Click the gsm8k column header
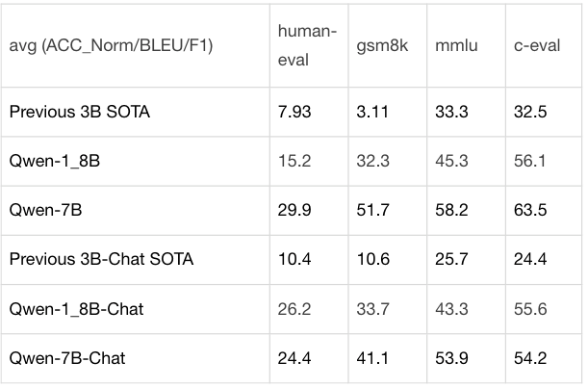The width and height of the screenshot is (588, 388). (x=382, y=46)
